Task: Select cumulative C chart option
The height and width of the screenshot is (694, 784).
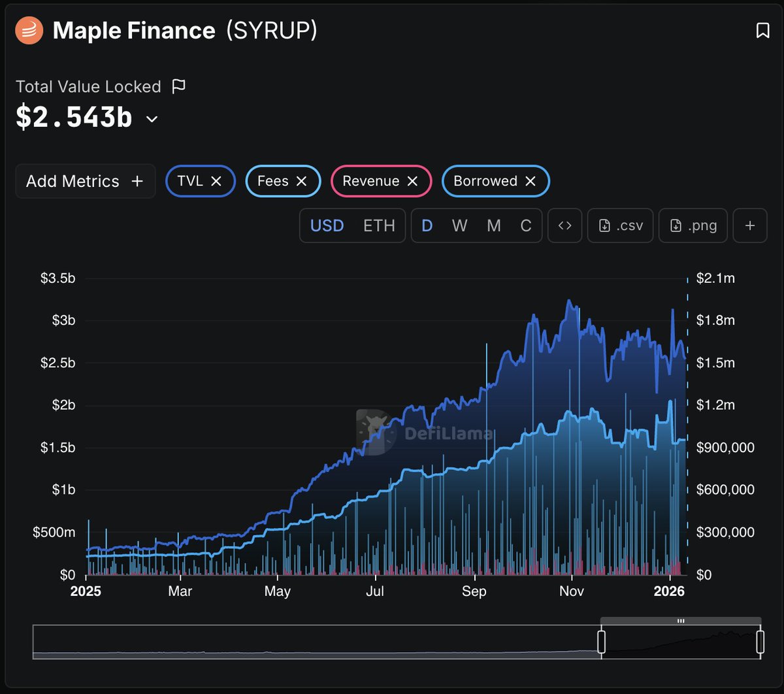Action: (x=526, y=225)
